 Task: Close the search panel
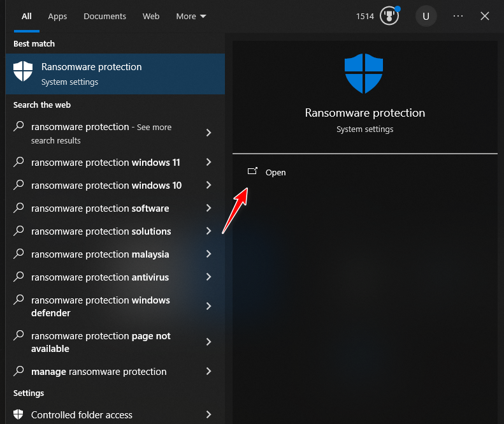[x=485, y=16]
